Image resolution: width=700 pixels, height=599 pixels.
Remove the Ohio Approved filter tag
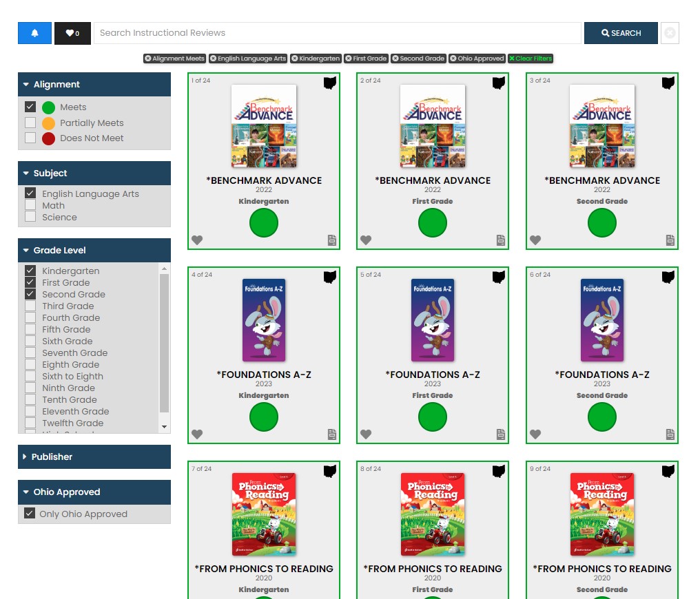[x=453, y=59]
